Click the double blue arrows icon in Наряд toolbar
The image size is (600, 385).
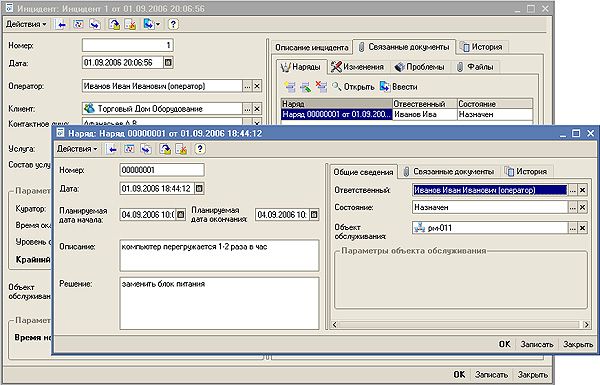click(x=145, y=149)
